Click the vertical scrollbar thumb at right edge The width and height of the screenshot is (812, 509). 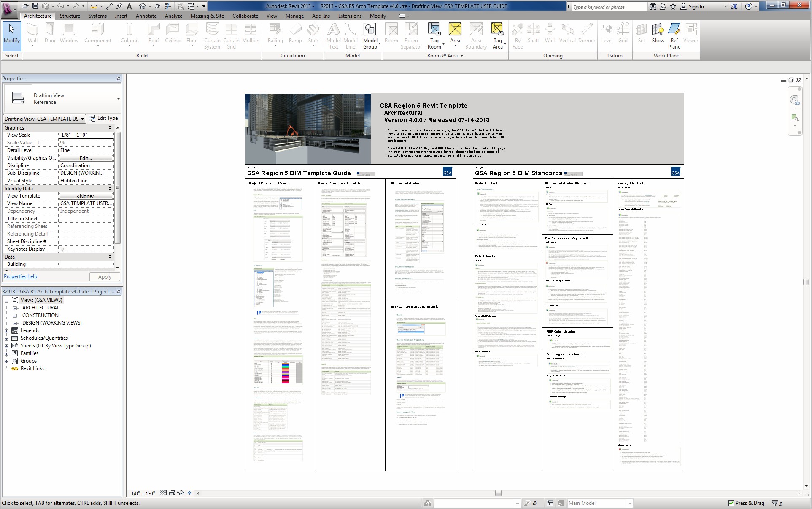(806, 282)
